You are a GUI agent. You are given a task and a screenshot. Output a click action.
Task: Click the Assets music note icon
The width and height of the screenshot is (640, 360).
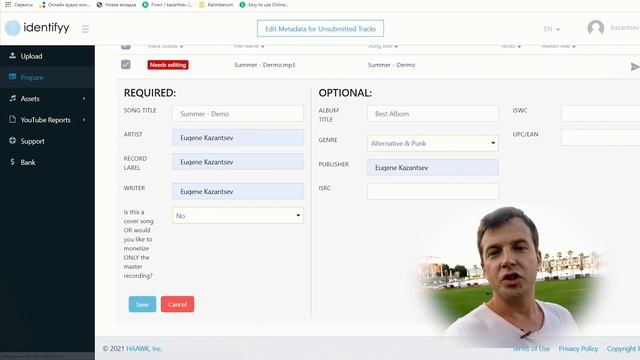pyautogui.click(x=12, y=98)
